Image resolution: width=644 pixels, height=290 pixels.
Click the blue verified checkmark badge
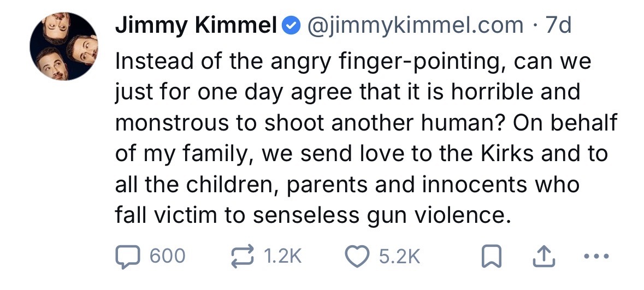point(291,26)
